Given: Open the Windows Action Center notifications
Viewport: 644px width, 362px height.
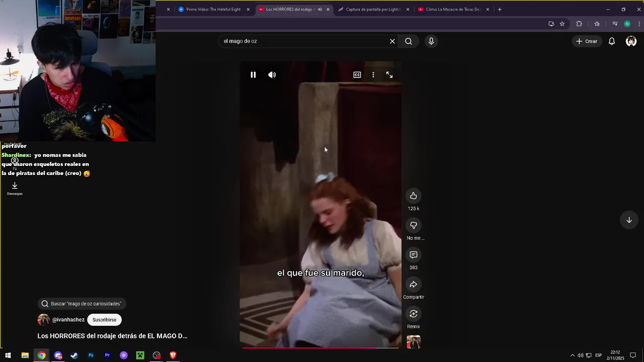Looking at the screenshot, I should point(633,355).
